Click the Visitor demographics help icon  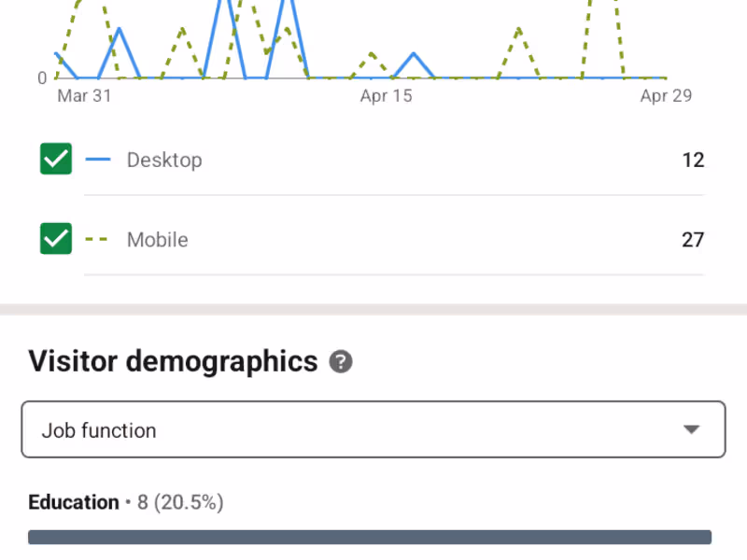pos(341,362)
